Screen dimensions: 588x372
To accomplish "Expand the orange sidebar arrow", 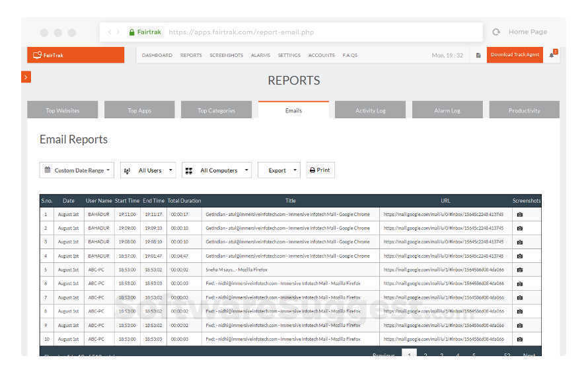I will 26,77.
